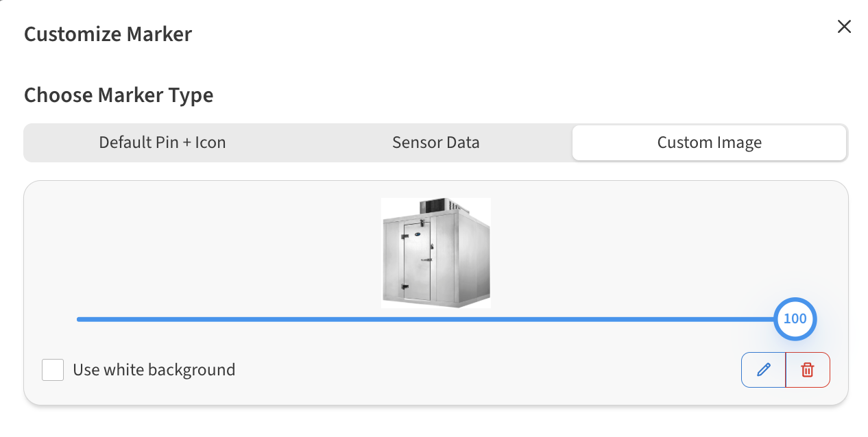Click the walk-in cooler image preview
This screenshot has width=868, height=437.
pyautogui.click(x=436, y=253)
